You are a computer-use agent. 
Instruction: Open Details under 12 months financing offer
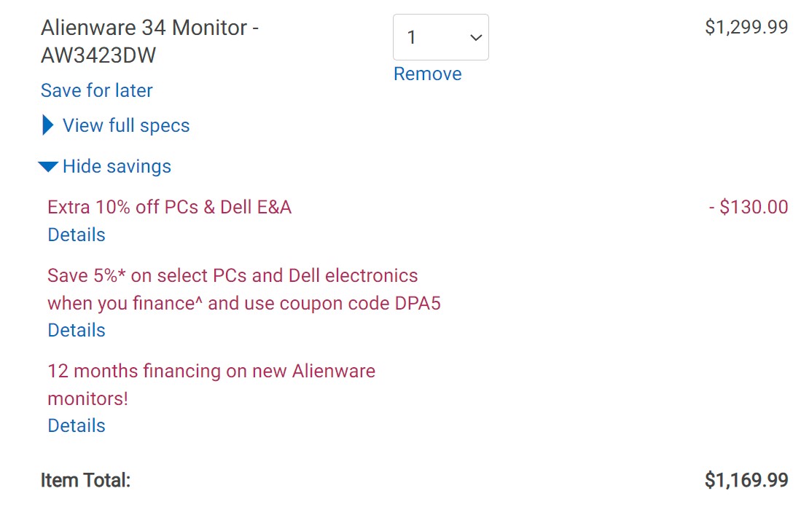point(77,425)
